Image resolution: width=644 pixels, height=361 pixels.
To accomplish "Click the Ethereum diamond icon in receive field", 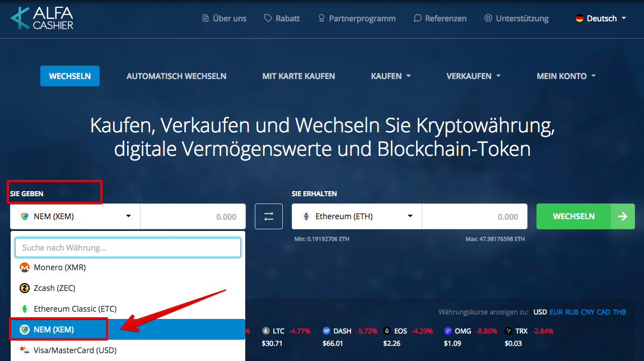I will tap(306, 216).
